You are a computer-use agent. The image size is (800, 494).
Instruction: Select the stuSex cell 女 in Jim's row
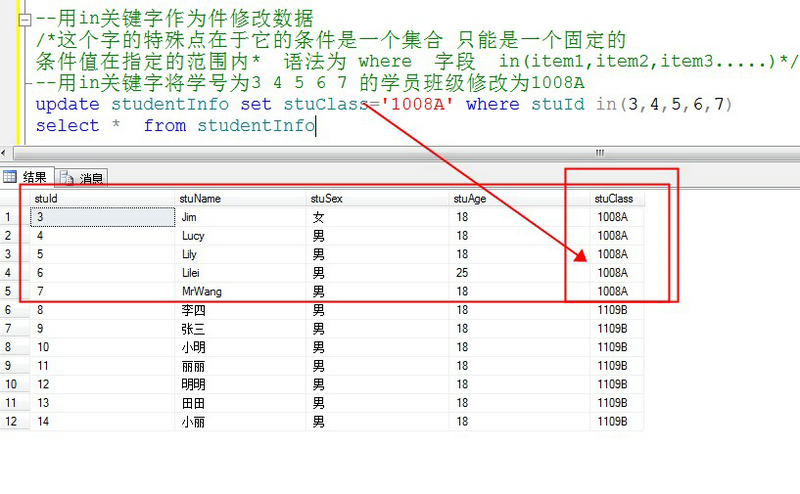[378, 217]
